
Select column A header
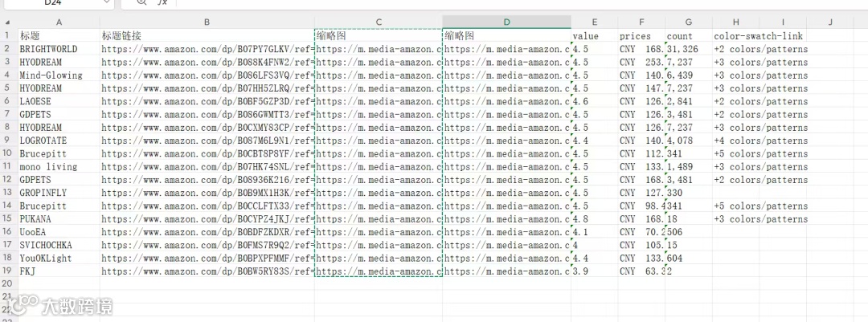(59, 22)
